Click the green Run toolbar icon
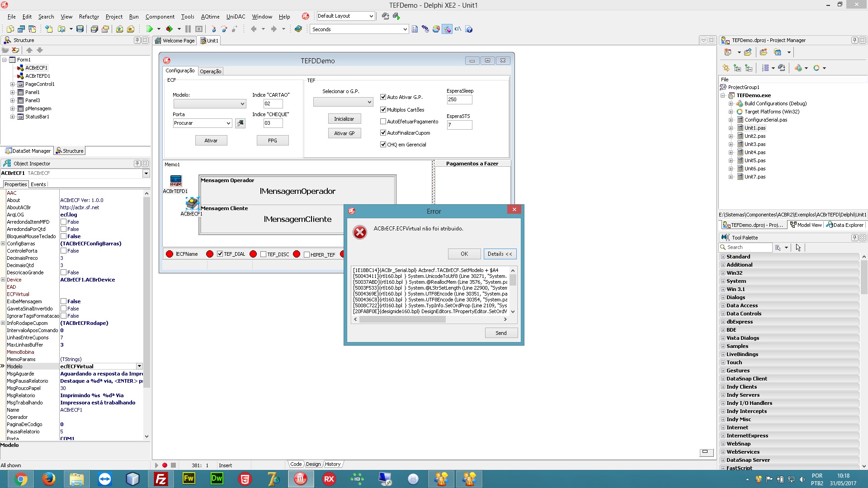 (150, 29)
